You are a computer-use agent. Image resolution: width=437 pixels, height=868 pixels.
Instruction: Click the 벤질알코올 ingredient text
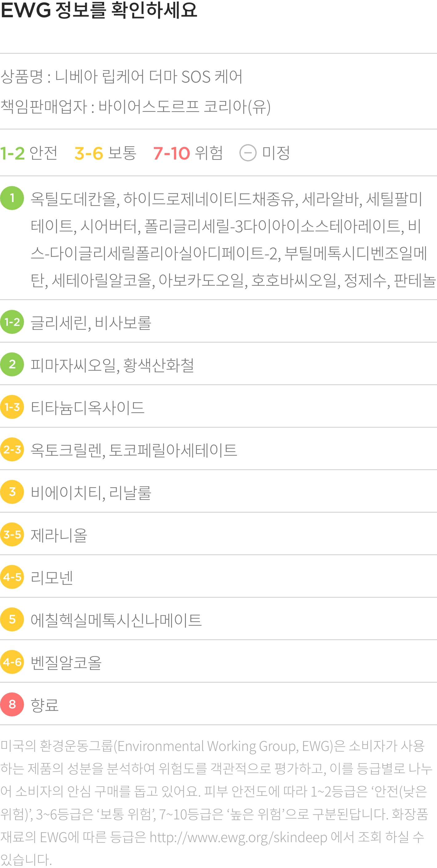click(66, 663)
